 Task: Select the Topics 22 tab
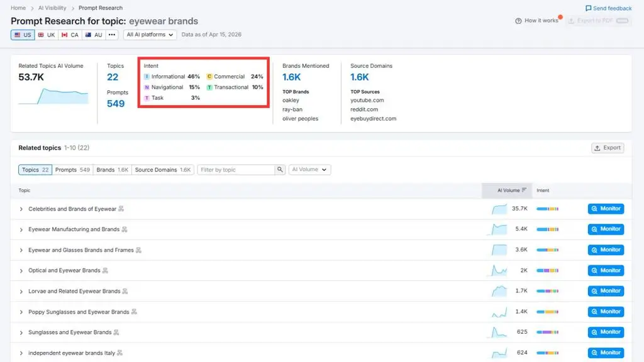(35, 170)
